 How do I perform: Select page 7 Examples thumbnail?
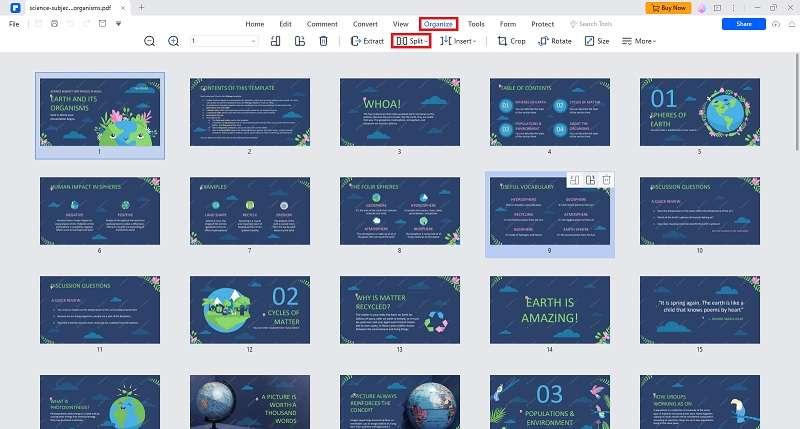coord(250,211)
